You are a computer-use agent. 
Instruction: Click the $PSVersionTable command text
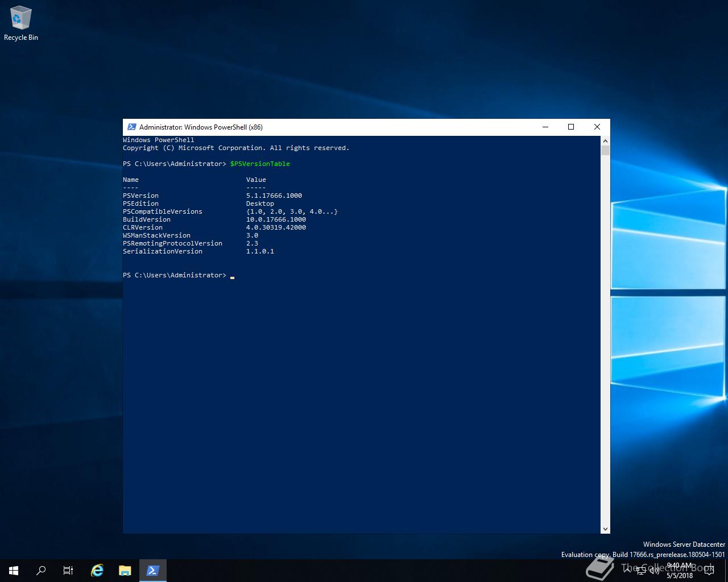tap(260, 164)
